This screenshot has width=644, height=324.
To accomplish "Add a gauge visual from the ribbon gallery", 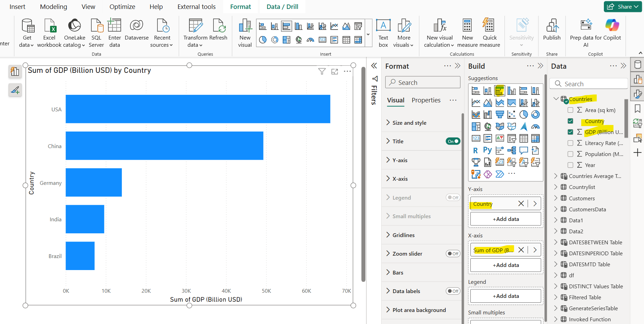I will [x=310, y=40].
